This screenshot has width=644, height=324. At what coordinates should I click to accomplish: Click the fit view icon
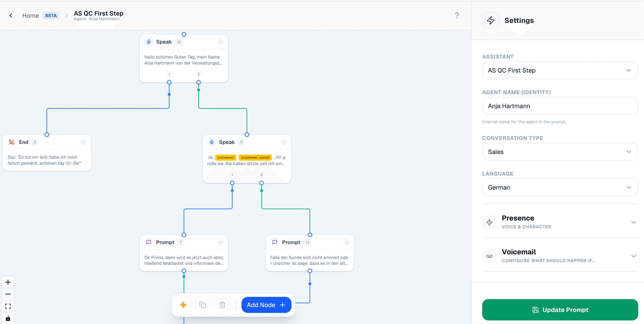[8, 306]
